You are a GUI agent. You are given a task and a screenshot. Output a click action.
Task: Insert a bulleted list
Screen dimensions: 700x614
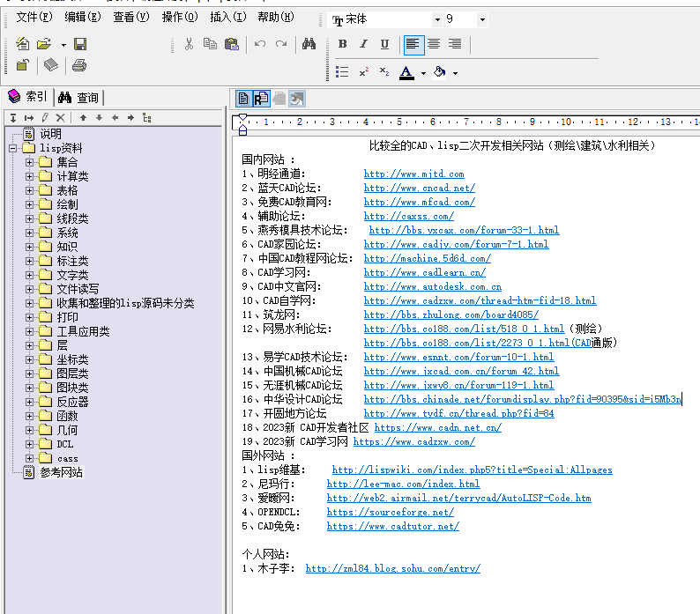point(342,72)
